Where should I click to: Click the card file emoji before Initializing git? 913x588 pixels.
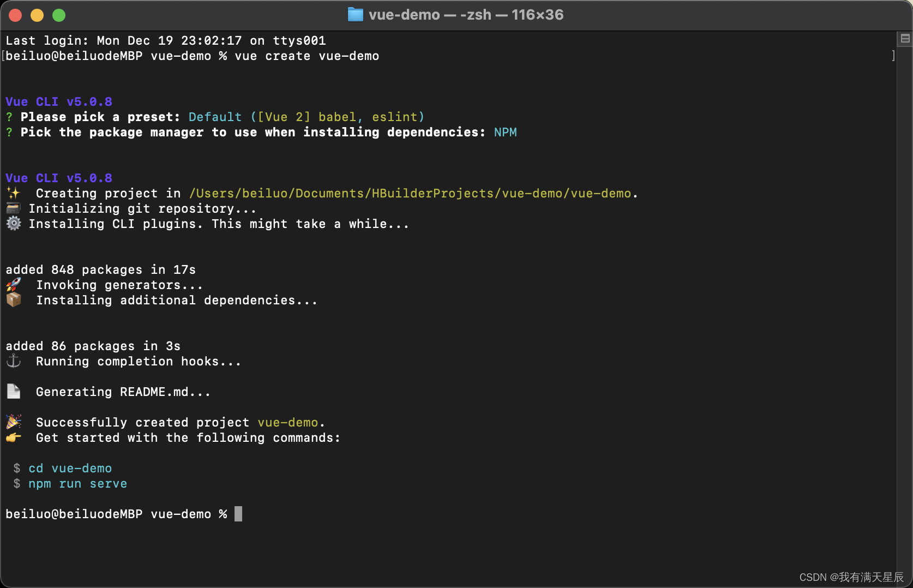click(13, 208)
